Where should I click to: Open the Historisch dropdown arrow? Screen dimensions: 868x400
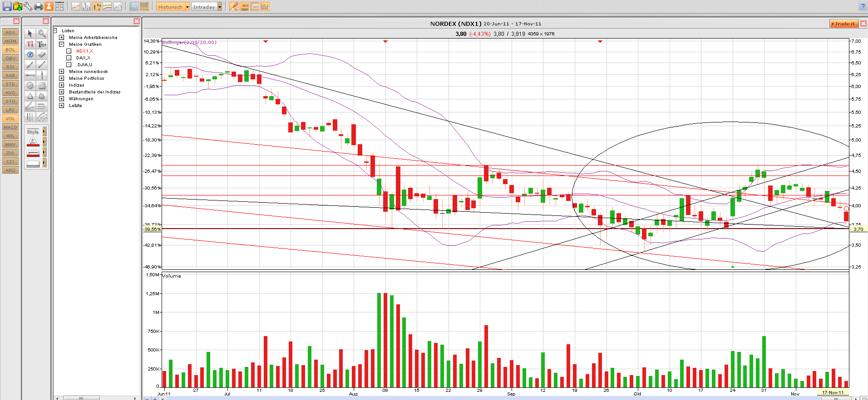[x=187, y=7]
